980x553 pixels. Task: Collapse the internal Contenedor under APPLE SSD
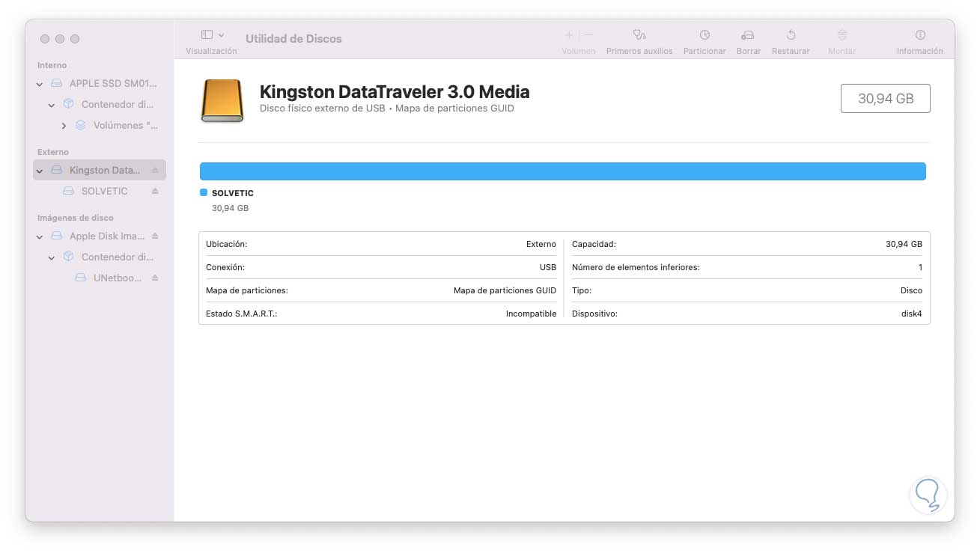[52, 105]
